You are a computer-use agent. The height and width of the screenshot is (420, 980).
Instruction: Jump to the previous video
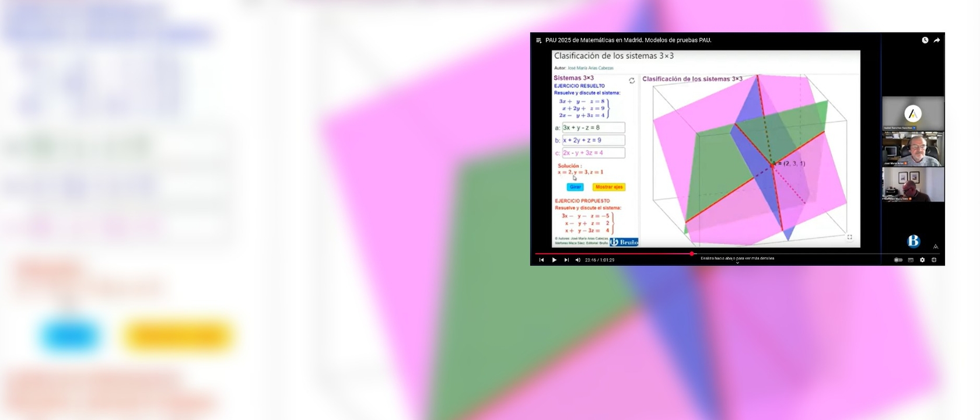pos(542,260)
